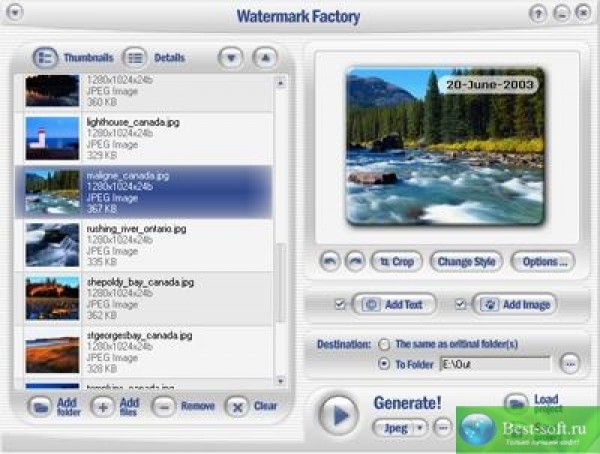The height and width of the screenshot is (454, 600).
Task: Open the Jpeg output format dropdown
Action: [x=400, y=427]
